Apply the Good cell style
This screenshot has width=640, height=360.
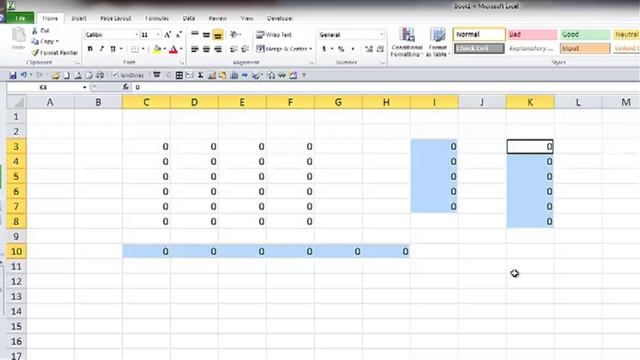[x=585, y=34]
